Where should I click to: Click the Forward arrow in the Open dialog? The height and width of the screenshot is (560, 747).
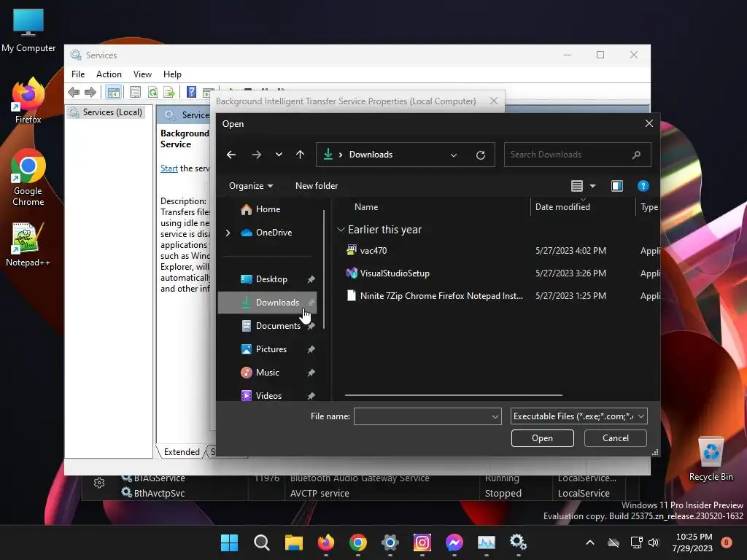coord(256,155)
